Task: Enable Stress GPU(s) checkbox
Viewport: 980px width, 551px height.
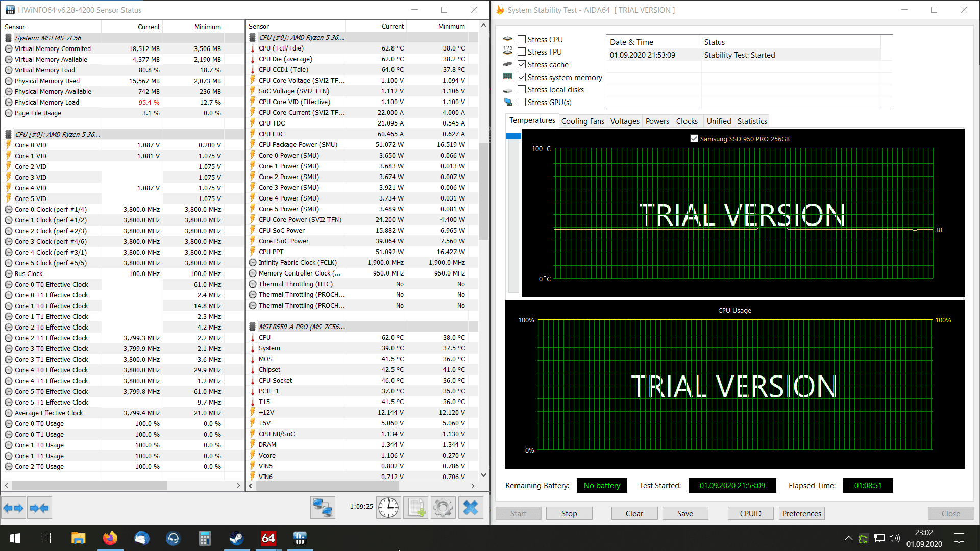Action: tap(522, 102)
